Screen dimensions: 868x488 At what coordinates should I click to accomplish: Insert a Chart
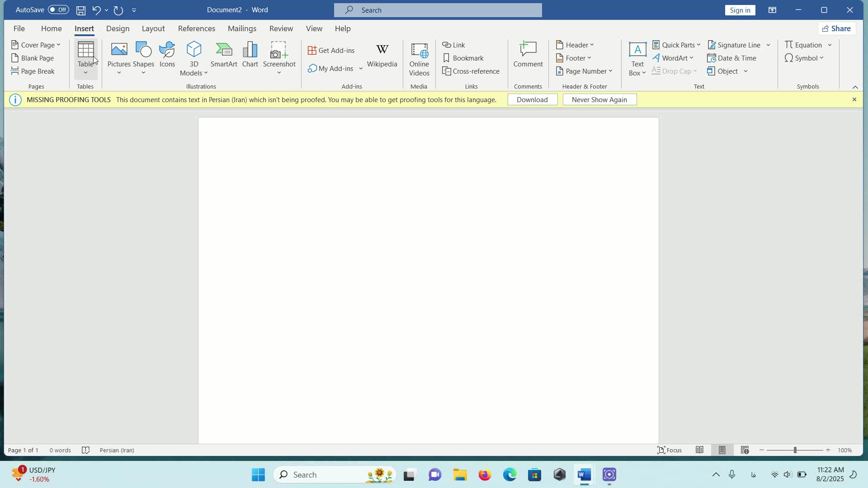[x=250, y=55]
